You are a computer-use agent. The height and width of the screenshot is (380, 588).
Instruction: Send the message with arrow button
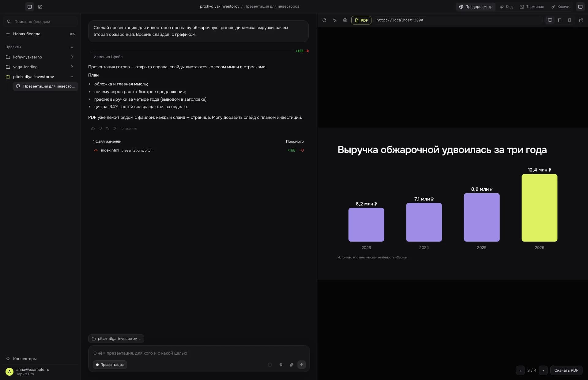(x=302, y=365)
